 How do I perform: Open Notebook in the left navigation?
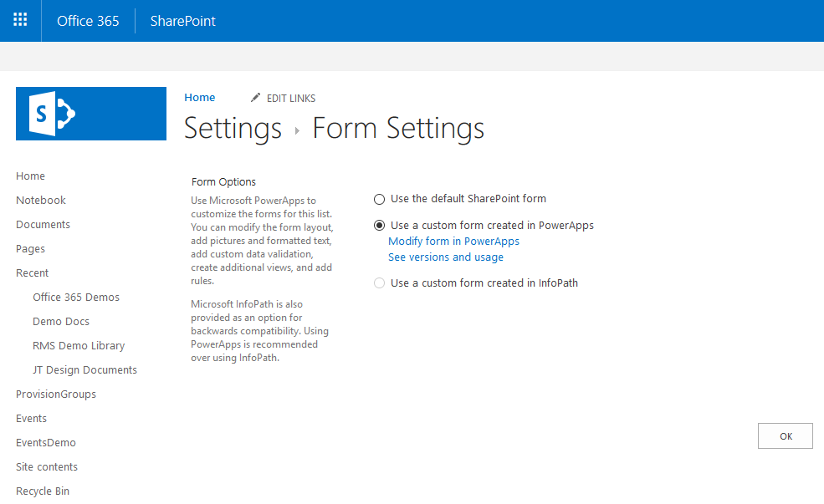pyautogui.click(x=40, y=200)
